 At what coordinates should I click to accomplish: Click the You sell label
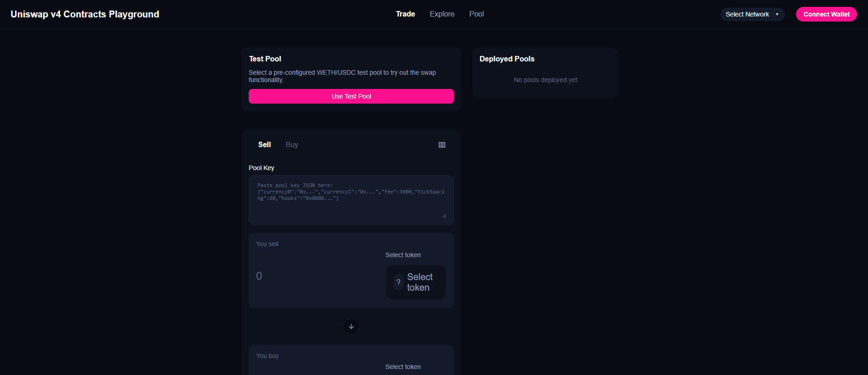click(x=267, y=244)
